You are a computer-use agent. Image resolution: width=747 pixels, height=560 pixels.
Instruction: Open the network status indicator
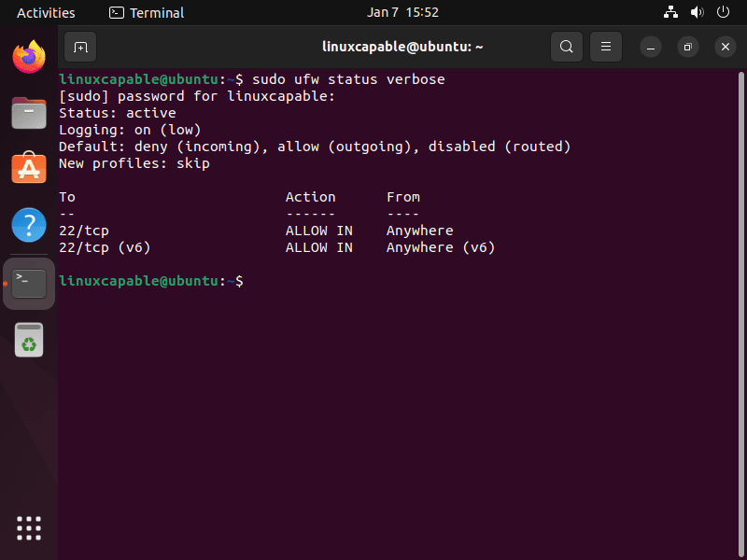(x=670, y=12)
